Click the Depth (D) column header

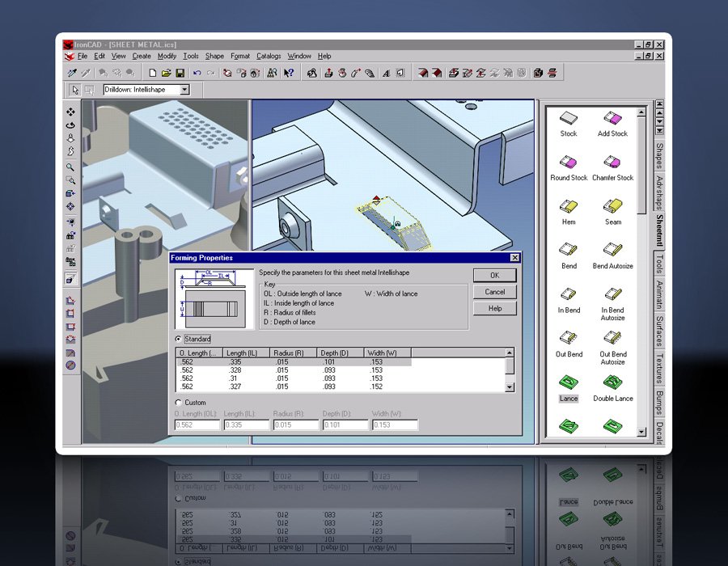pyautogui.click(x=341, y=353)
